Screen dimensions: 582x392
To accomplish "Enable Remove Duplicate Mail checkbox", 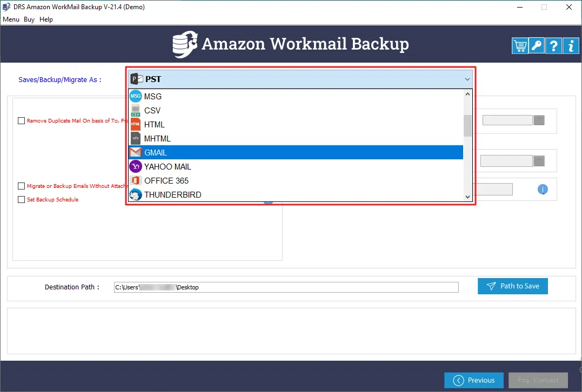I will (x=21, y=120).
